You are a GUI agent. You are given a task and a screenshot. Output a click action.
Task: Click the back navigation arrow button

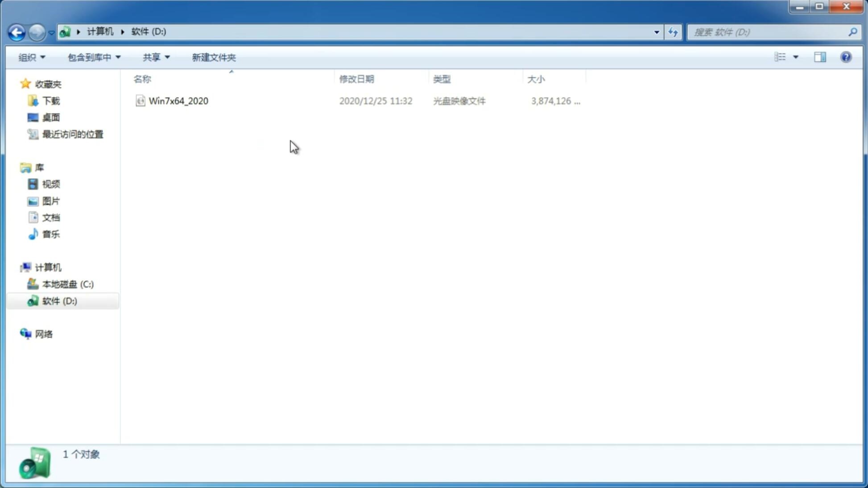pos(16,32)
